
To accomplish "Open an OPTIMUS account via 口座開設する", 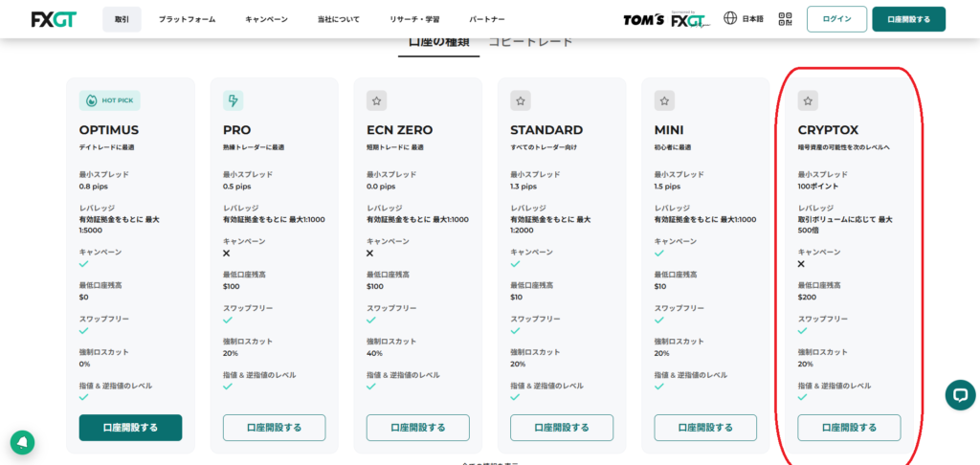I will coord(130,428).
